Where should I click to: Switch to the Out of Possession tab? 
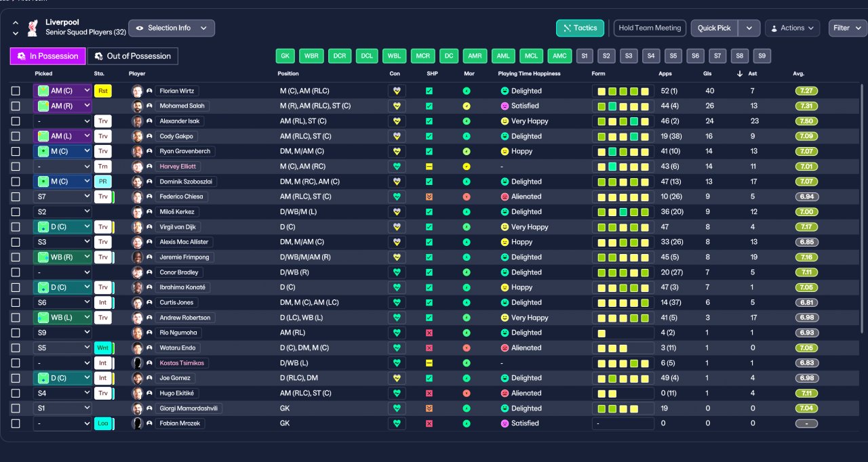[x=133, y=56]
